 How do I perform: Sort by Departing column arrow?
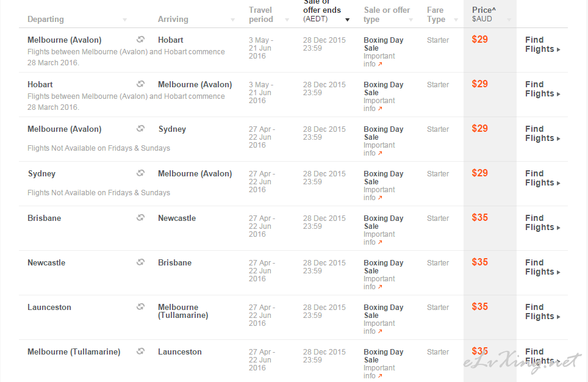125,20
